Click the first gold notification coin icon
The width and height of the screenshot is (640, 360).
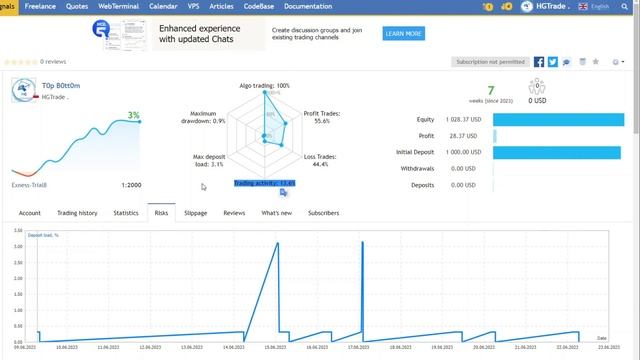click(x=488, y=7)
